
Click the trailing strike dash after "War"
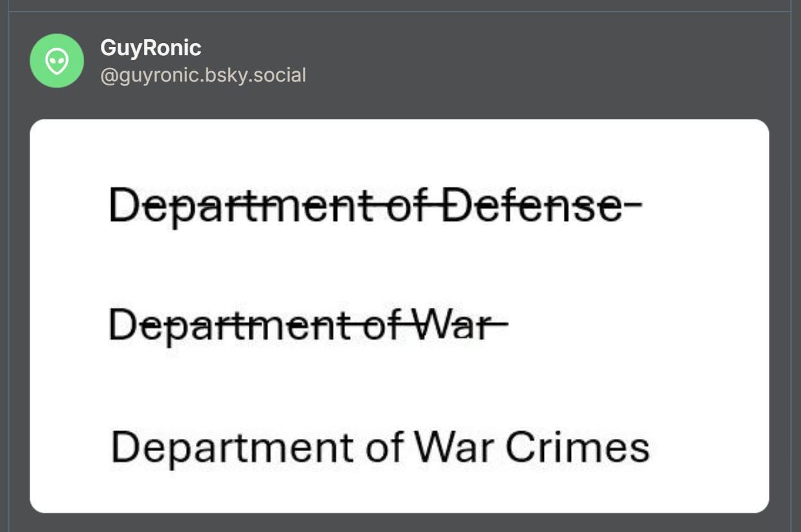(499, 325)
